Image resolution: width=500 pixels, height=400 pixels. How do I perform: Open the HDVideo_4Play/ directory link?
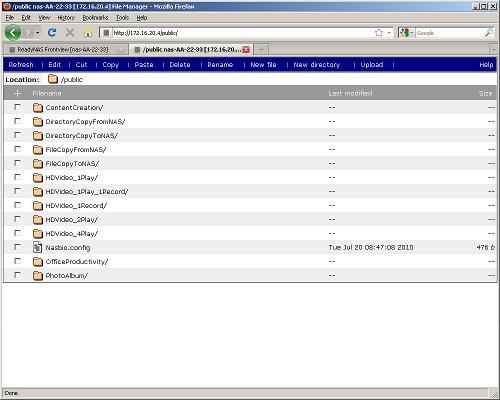72,234
